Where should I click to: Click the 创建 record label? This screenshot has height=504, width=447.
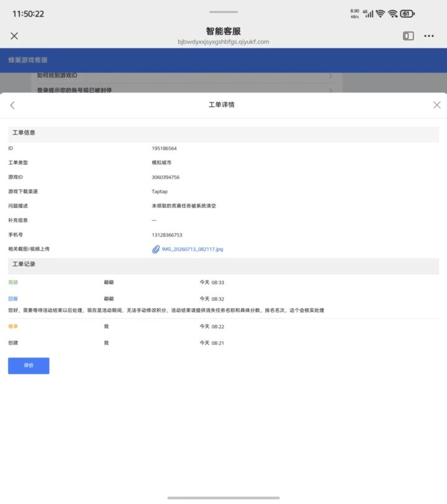[13, 343]
